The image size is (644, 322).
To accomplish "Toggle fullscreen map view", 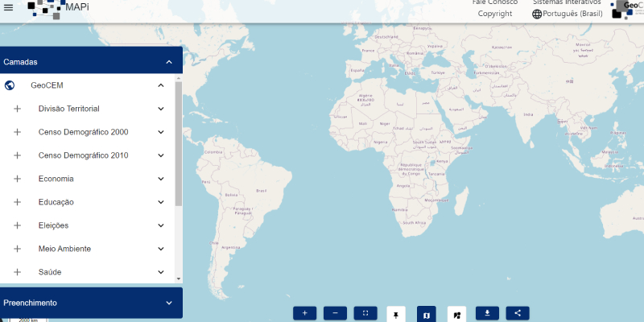I will click(365, 313).
